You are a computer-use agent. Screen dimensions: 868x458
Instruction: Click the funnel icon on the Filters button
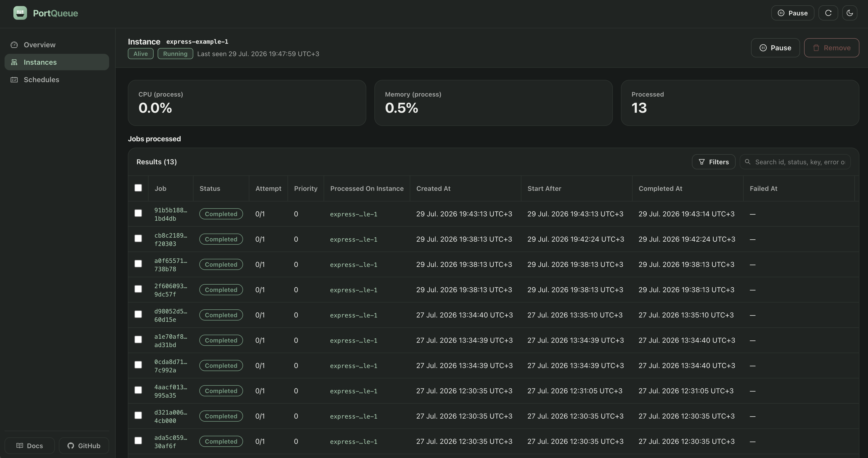tap(702, 162)
